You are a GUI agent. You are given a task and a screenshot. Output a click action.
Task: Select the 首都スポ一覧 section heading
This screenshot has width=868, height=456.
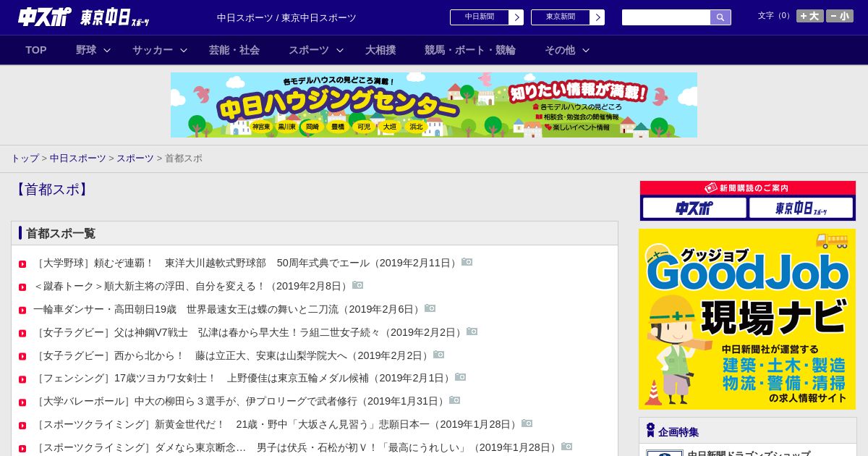point(61,233)
